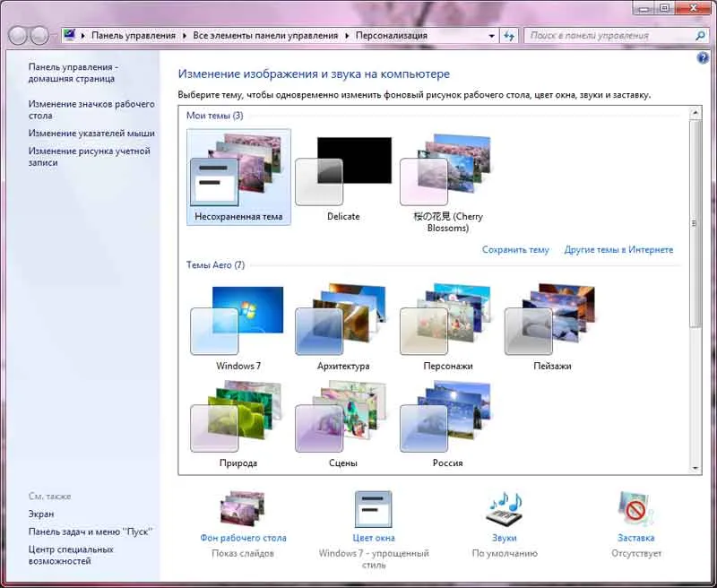
Task: Click the theme list scrollbar thumb
Action: pos(695,223)
